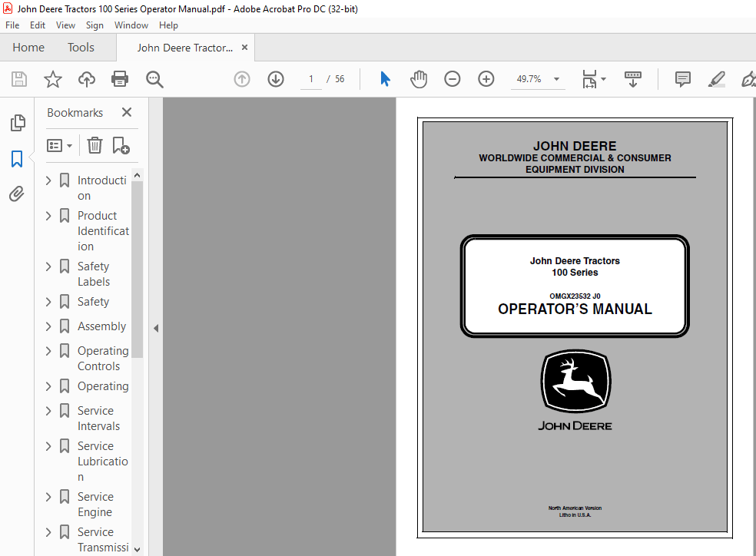
Task: Toggle the Bookmarks panel icon
Action: [17, 158]
